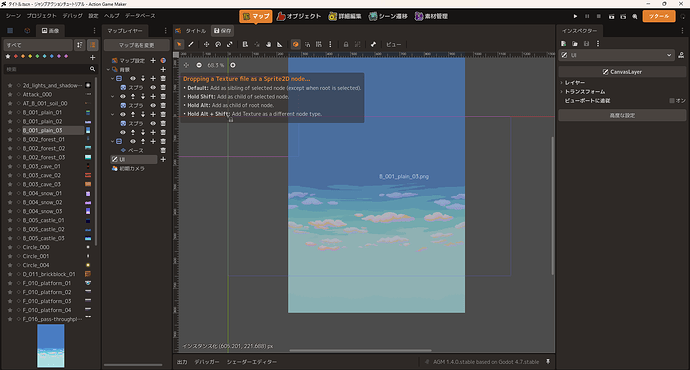Select B_005_castle_02 asset
Viewport: 690px width, 370px height.
click(x=43, y=229)
